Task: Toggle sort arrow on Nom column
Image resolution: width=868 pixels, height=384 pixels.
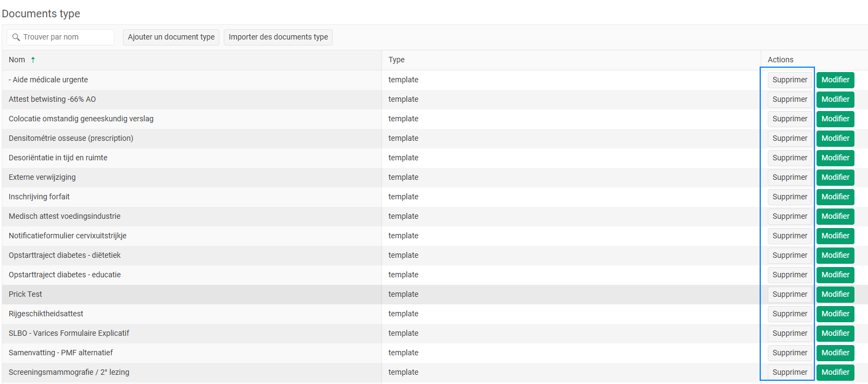Action: coord(33,60)
